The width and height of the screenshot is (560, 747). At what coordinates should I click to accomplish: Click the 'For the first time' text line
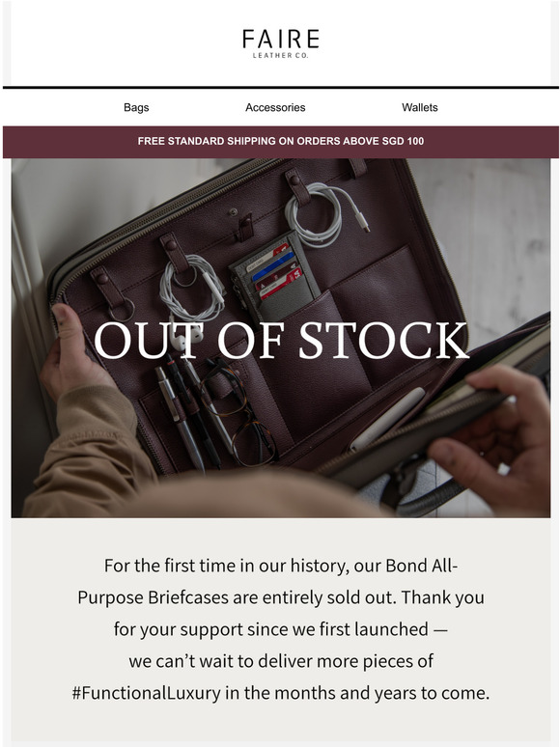[x=281, y=566]
